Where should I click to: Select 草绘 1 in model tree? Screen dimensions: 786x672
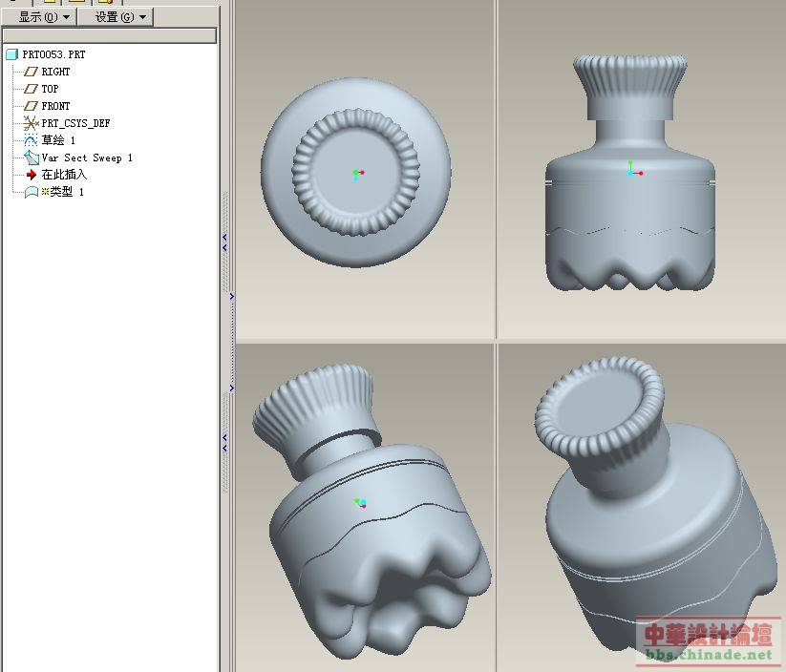click(x=58, y=139)
